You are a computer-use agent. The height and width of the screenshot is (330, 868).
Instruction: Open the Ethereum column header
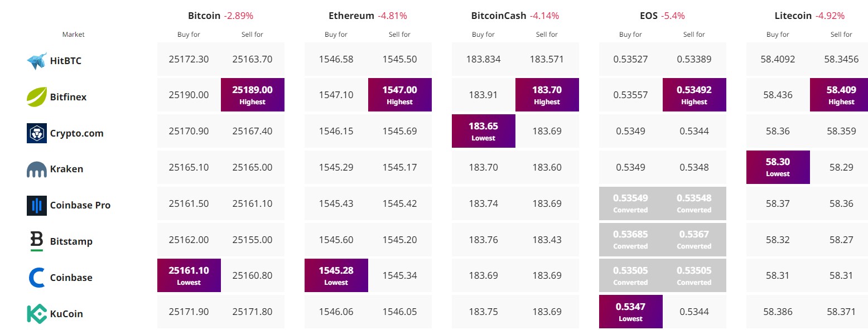coord(351,16)
